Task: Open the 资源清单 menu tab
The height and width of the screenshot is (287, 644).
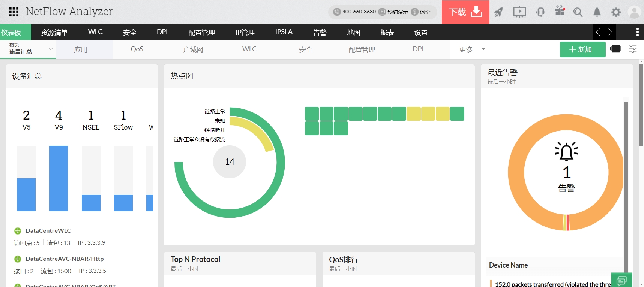Action: coord(54,32)
